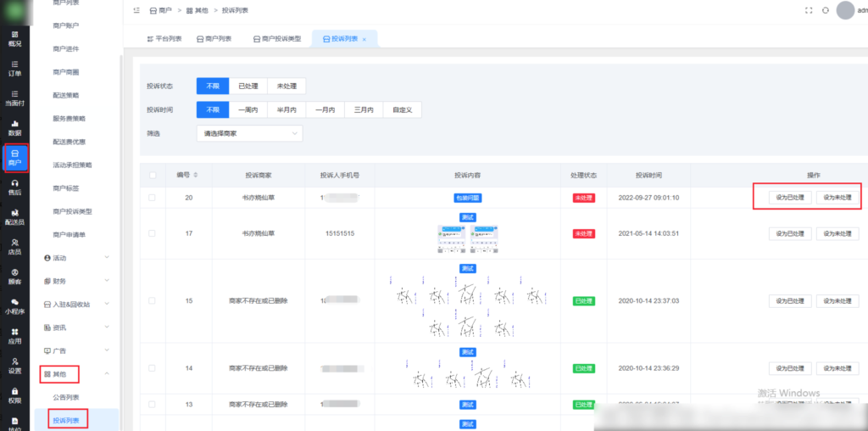
Task: Click the refresh icon beside the avatar
Action: (826, 10)
